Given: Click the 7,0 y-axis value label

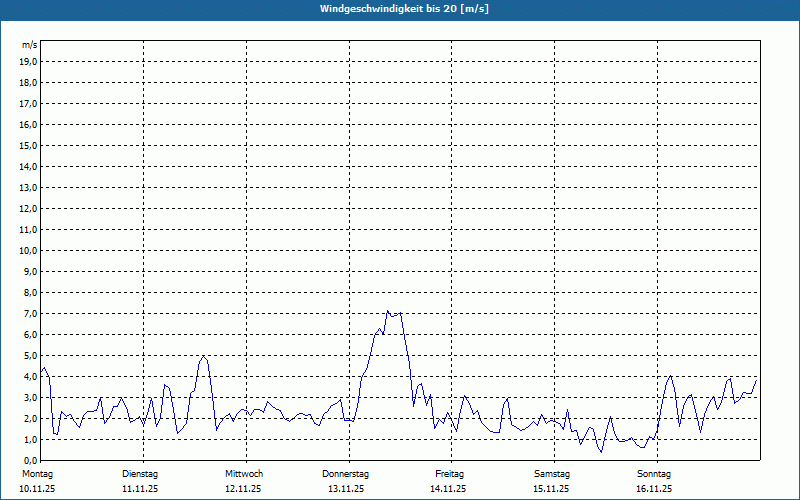Looking at the screenshot, I should [29, 313].
